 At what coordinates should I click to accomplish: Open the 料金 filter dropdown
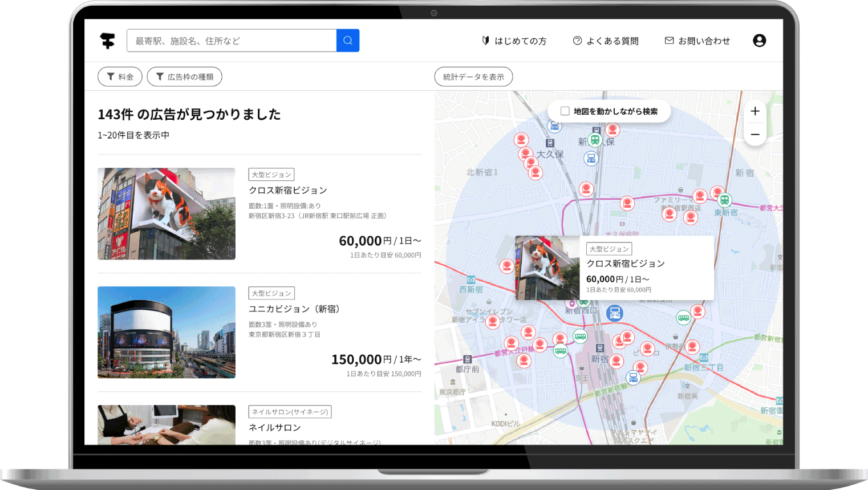click(x=120, y=77)
